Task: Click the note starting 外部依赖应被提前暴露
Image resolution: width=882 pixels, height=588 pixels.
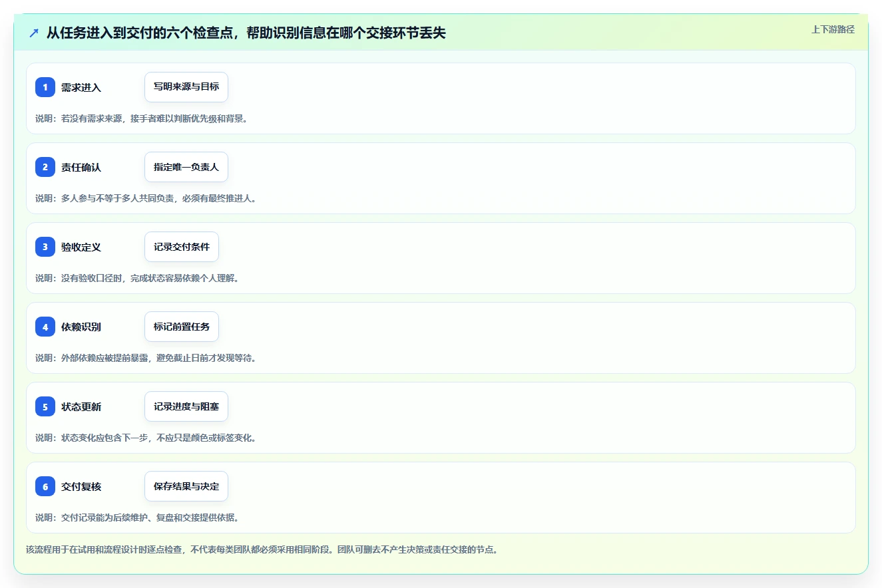Action: (146, 358)
